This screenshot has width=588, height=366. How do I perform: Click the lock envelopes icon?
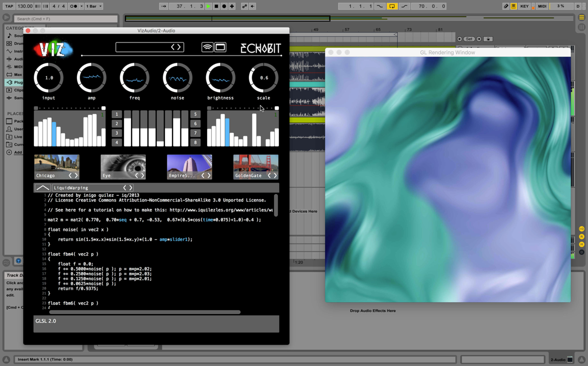click(x=488, y=39)
